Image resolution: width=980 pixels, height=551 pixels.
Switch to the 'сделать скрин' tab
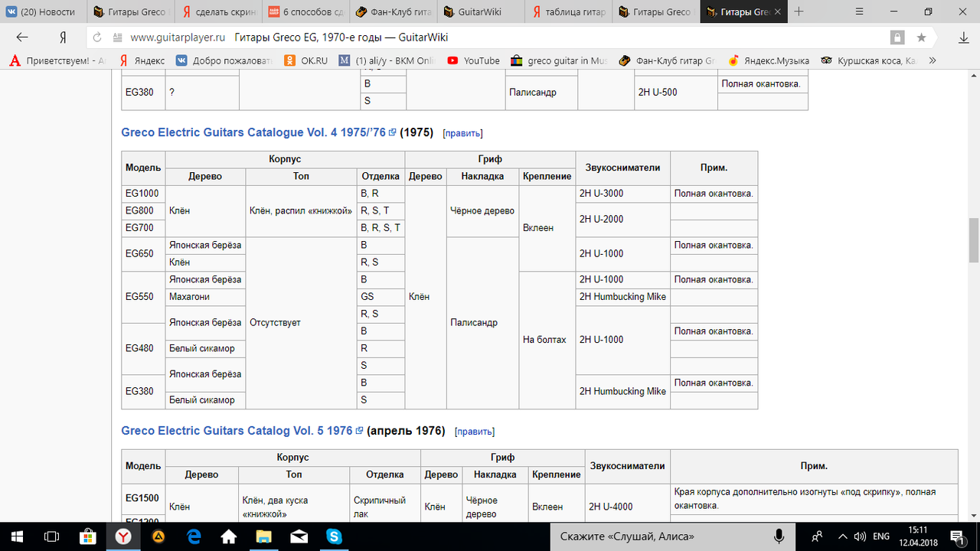coord(219,12)
